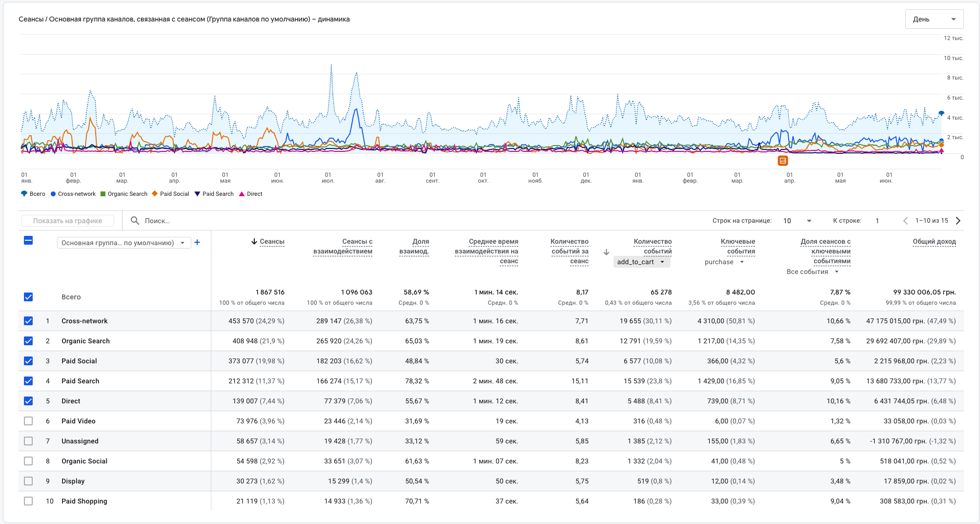
Task: Open the День granularity dropdown
Action: (x=934, y=19)
